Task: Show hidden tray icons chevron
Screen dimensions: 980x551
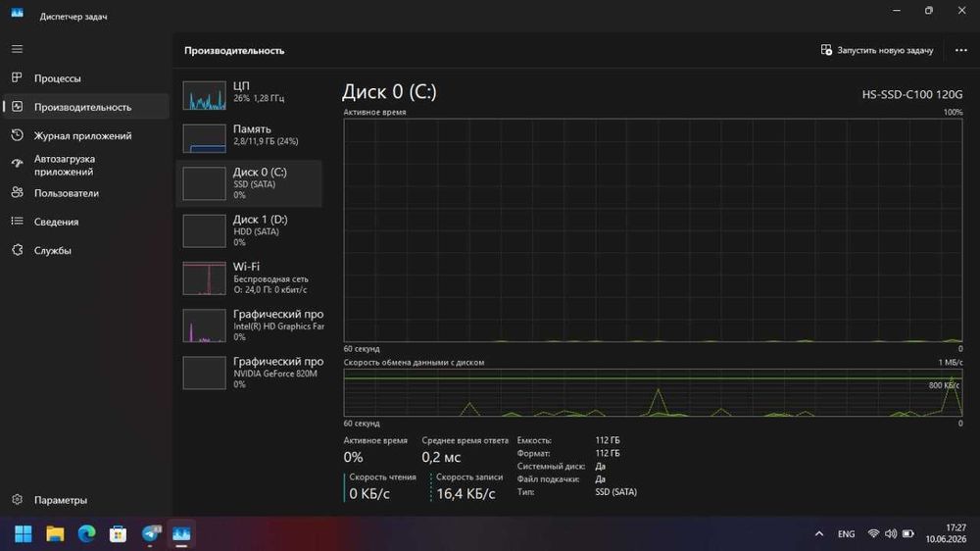Action: [818, 533]
